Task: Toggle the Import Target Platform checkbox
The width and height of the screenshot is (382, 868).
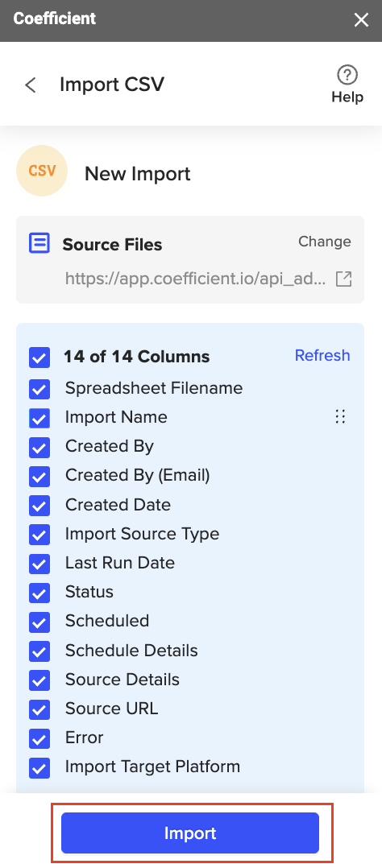Action: click(39, 768)
